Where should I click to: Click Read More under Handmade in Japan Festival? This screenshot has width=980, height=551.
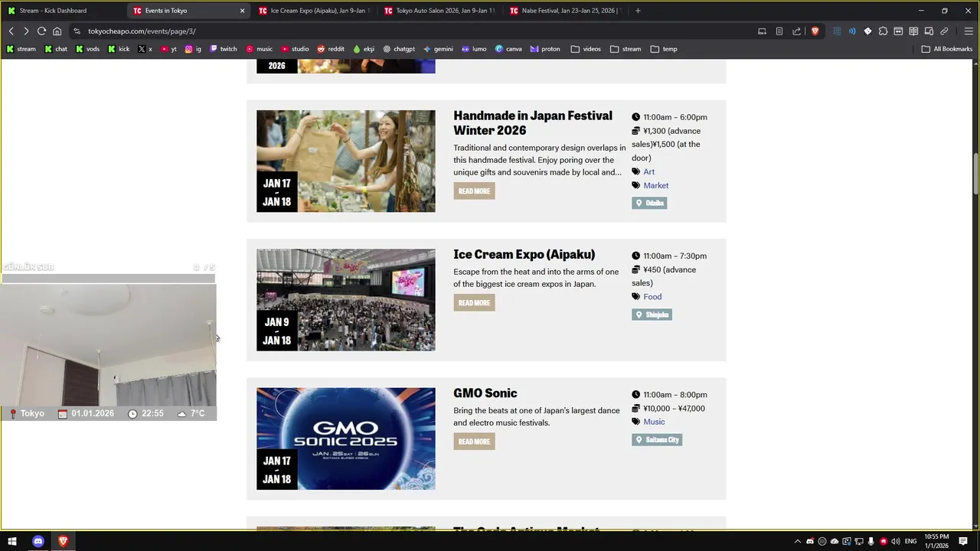[x=474, y=191]
